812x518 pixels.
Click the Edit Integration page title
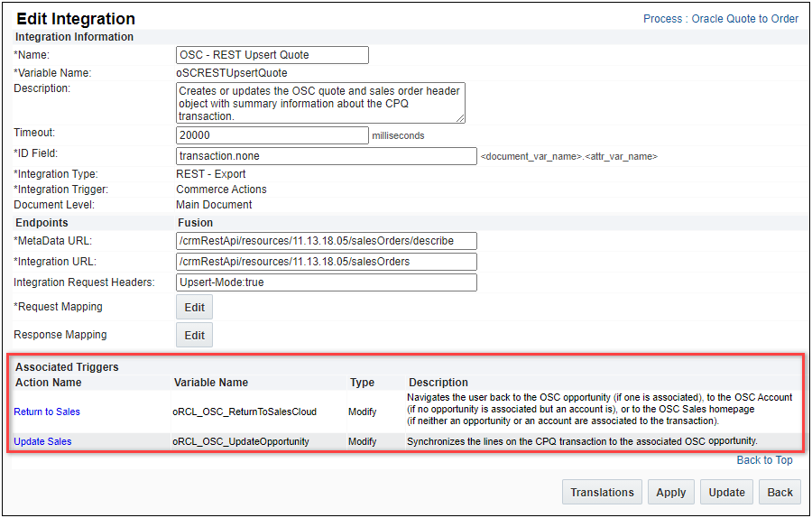click(76, 19)
